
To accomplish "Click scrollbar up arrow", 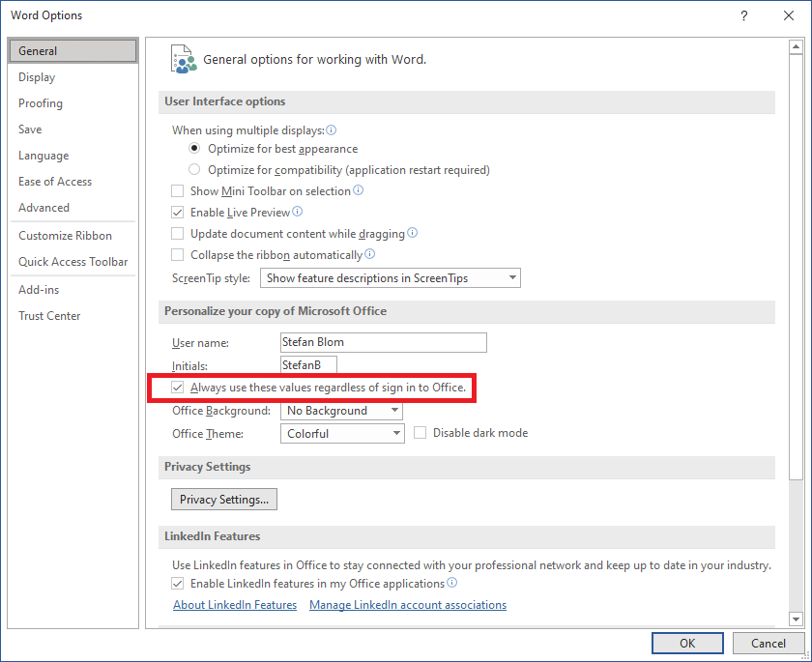I will tap(796, 47).
